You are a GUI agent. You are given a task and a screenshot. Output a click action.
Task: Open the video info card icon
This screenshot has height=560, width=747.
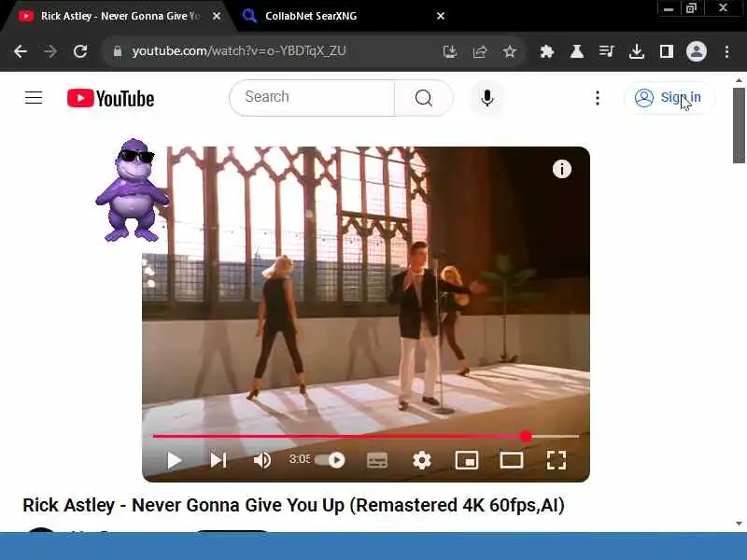562,169
